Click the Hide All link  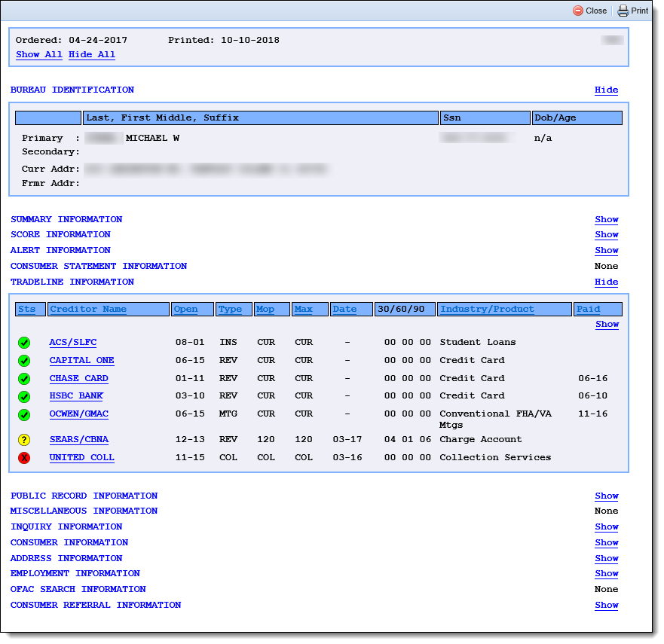point(92,54)
